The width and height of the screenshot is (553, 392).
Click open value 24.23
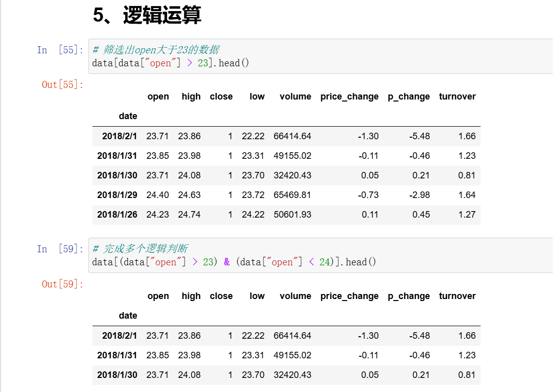(x=158, y=215)
